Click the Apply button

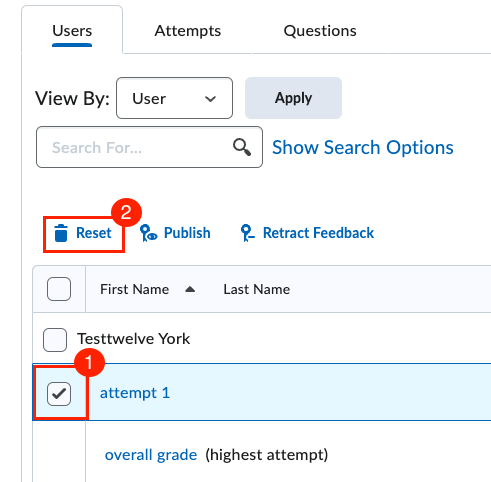(293, 98)
